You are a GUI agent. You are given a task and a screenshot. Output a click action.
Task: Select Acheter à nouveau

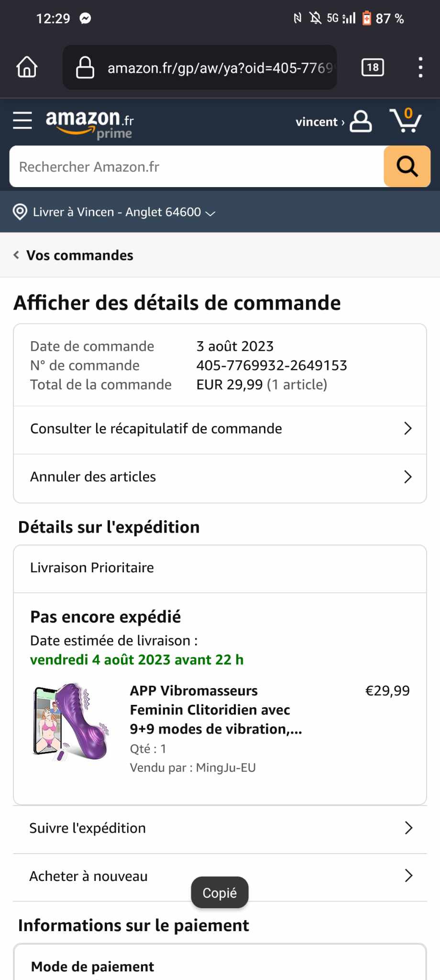pyautogui.click(x=220, y=876)
